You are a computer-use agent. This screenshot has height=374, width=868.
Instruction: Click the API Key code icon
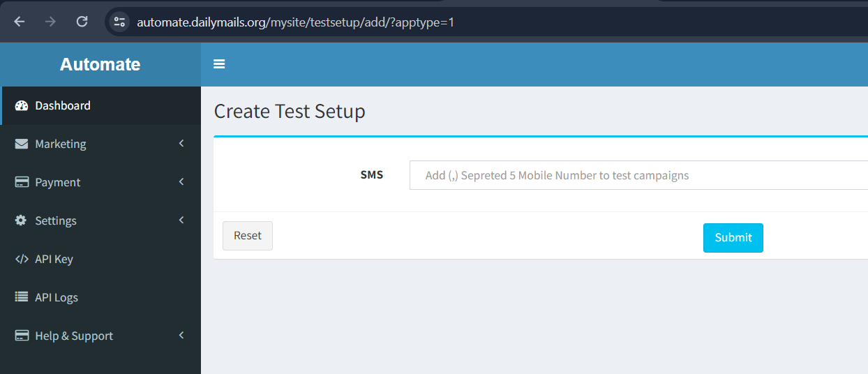pos(22,260)
